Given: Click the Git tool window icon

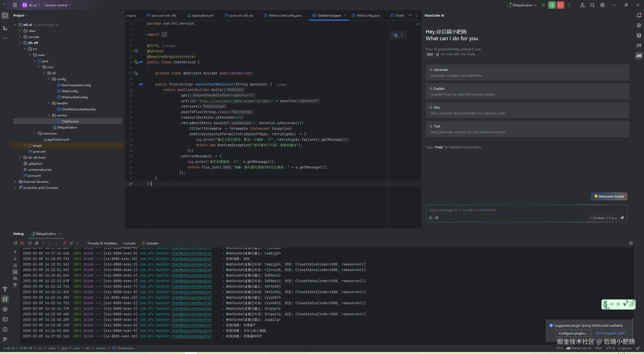Looking at the screenshot, I should [5, 339].
